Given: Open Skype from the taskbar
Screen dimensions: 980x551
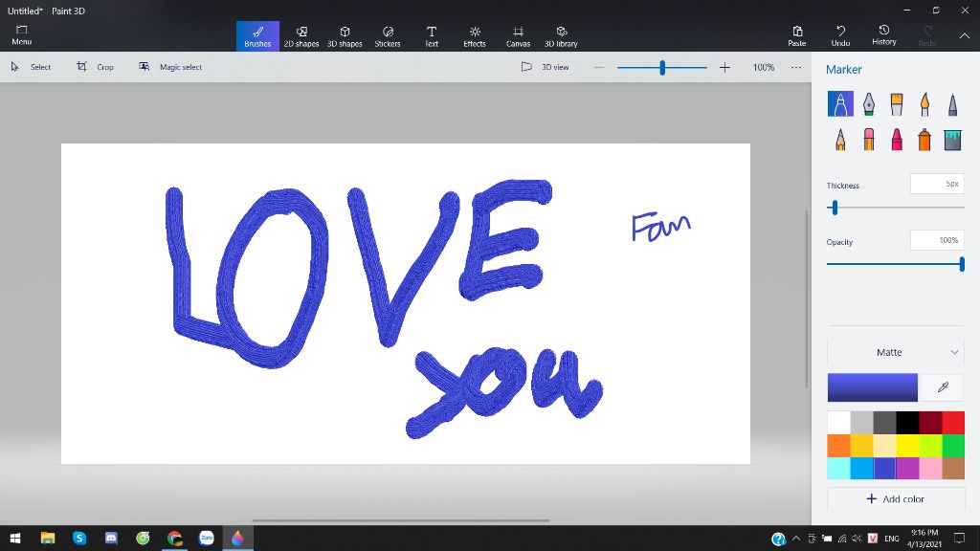Looking at the screenshot, I should 79,538.
